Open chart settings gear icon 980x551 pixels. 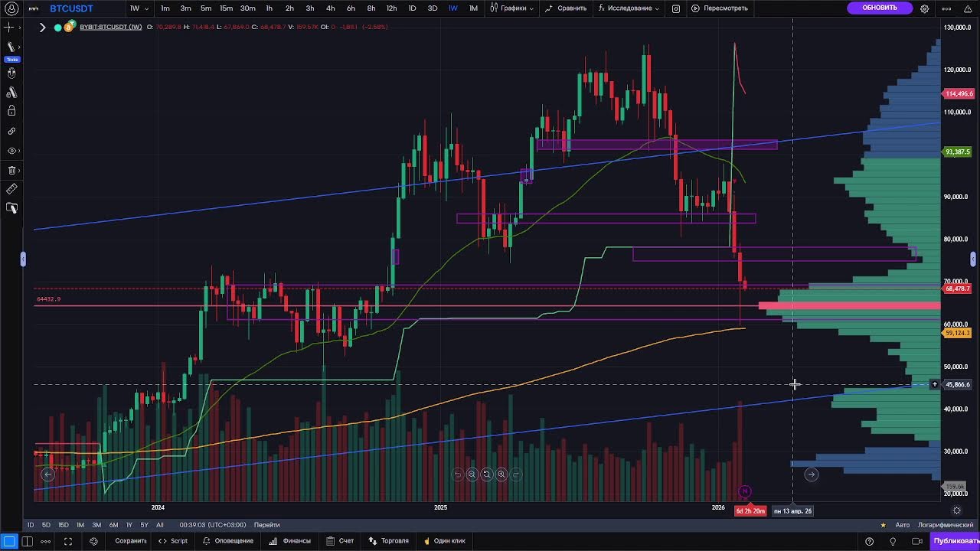pyautogui.click(x=925, y=8)
